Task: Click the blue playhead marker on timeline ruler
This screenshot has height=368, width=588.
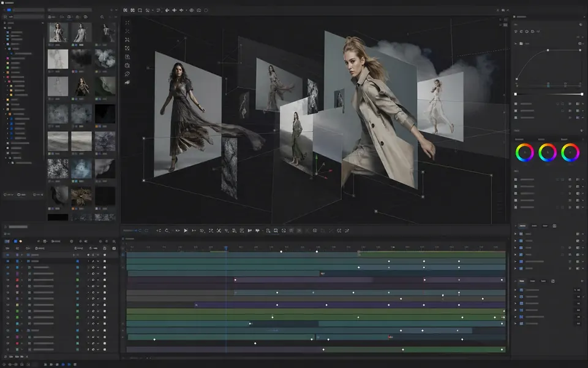Action: coord(226,247)
